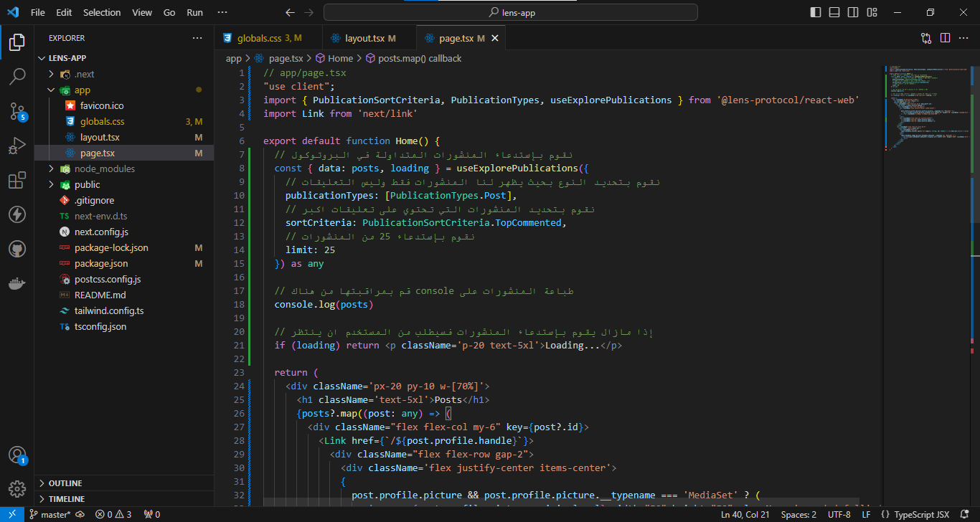Open the Extensions view
Viewport: 980px width, 522px height.
point(17,180)
